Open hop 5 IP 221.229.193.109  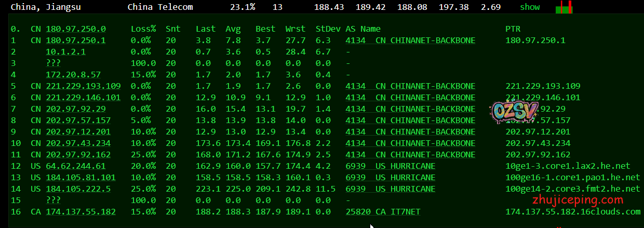point(83,86)
